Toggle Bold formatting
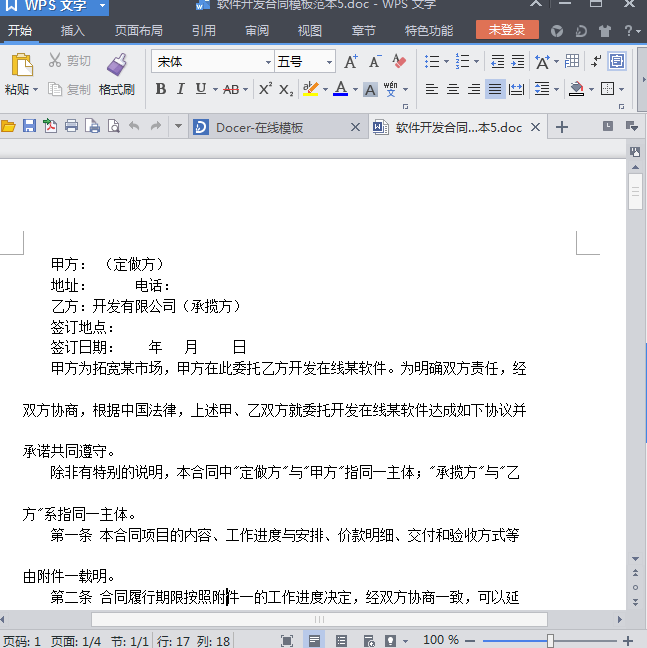 [161, 89]
